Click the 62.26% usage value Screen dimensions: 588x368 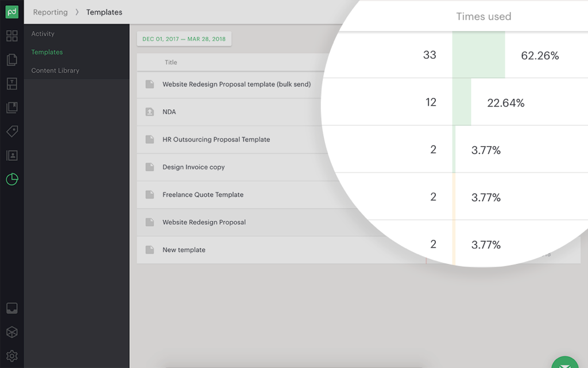[540, 56]
